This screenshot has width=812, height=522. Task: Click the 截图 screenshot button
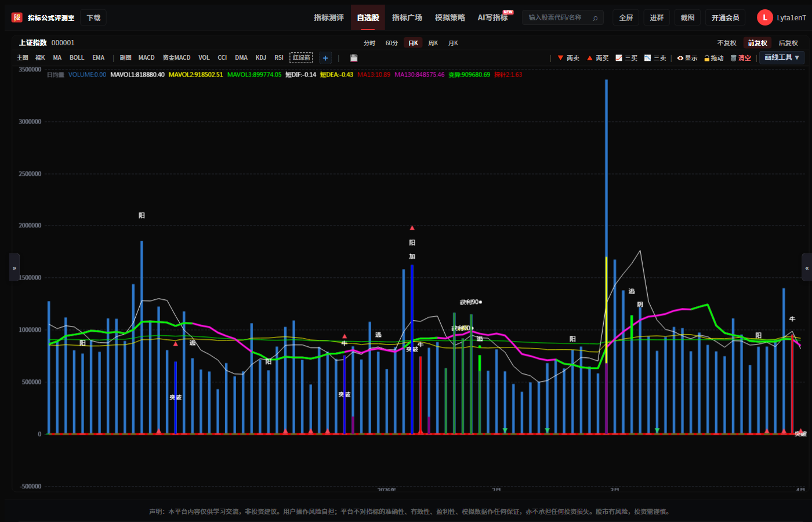[x=688, y=18]
